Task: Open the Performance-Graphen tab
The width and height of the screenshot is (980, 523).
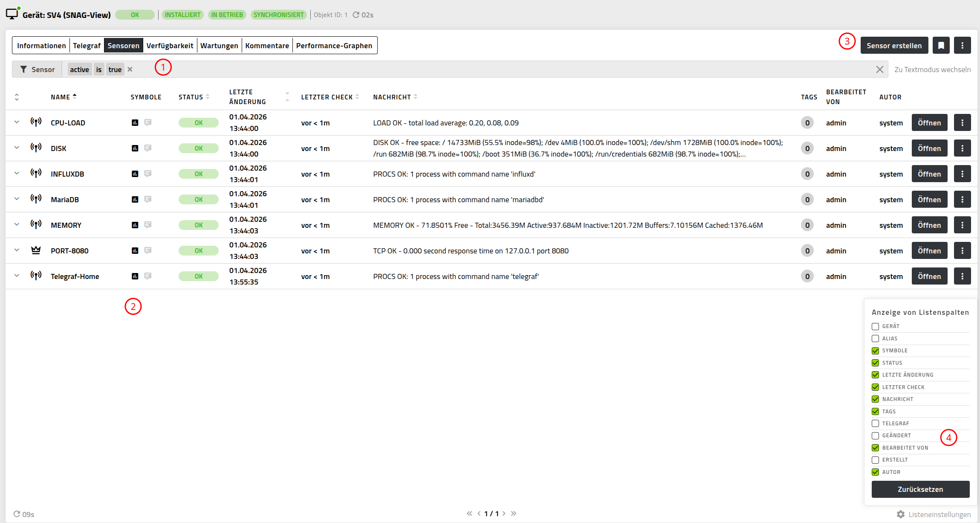Action: pyautogui.click(x=334, y=45)
